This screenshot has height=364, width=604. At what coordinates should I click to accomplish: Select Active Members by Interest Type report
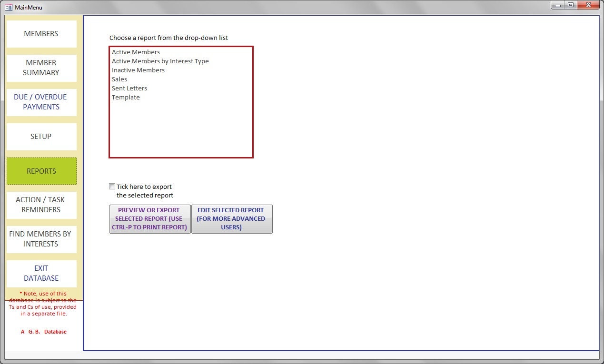pos(160,61)
